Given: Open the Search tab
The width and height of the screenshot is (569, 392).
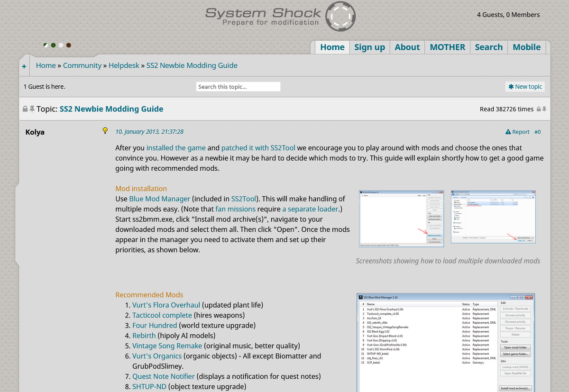Looking at the screenshot, I should pyautogui.click(x=488, y=47).
